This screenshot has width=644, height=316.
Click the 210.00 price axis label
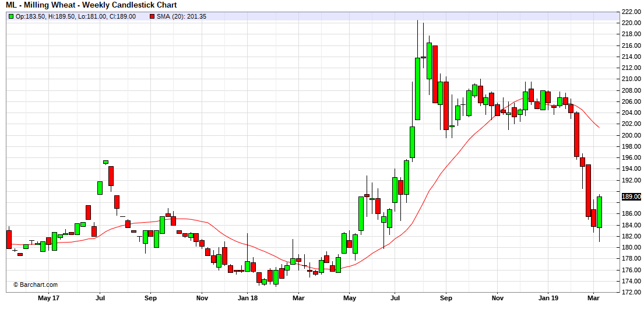point(631,79)
